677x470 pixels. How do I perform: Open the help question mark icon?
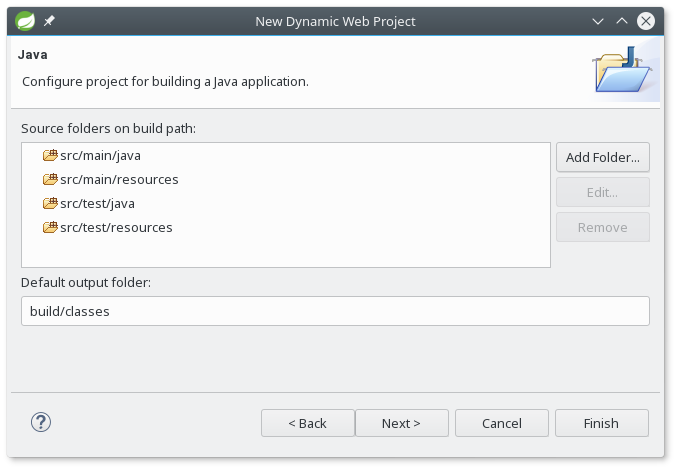tap(41, 422)
